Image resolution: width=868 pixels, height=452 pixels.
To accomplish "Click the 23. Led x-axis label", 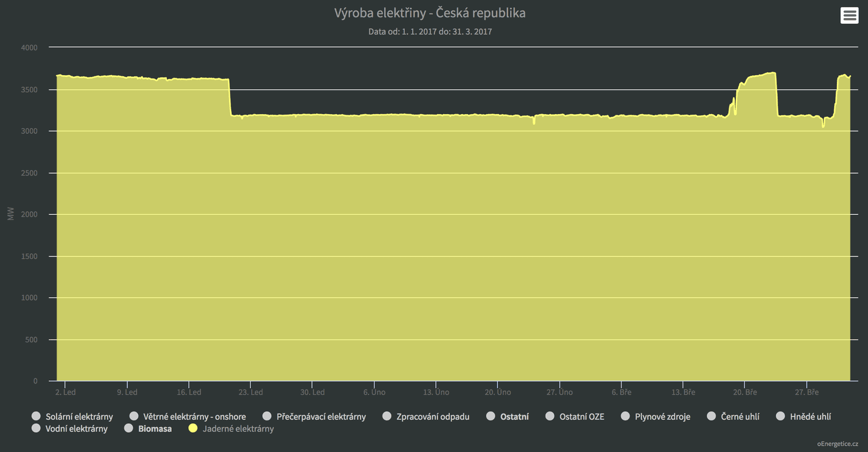I will [250, 392].
